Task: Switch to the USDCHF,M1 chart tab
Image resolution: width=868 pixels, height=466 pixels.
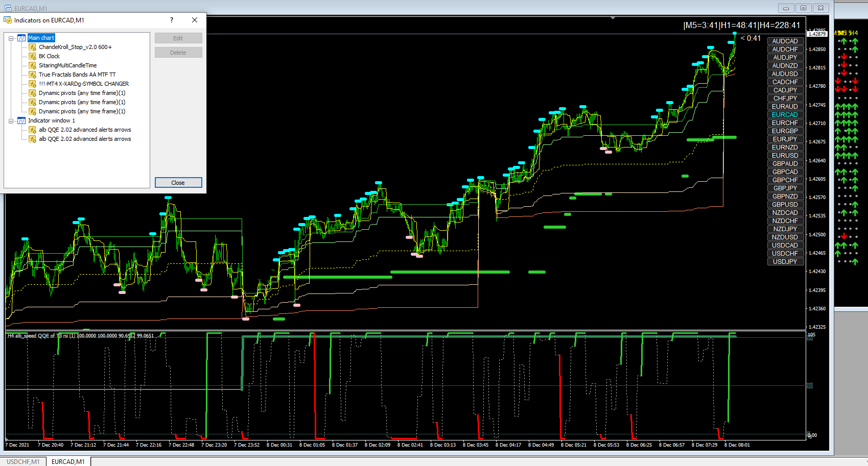Action: click(x=23, y=461)
